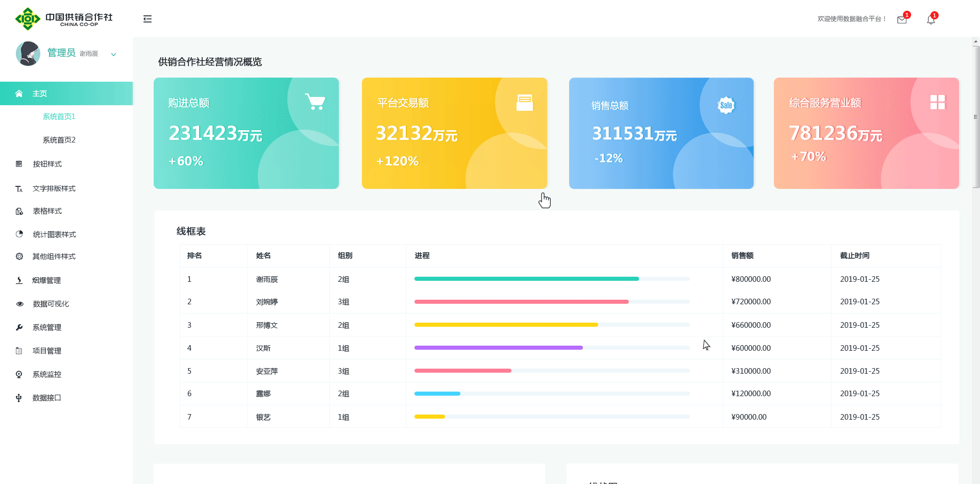The image size is (980, 484).
Task: Open 系统首页1 submenu item
Action: 59,116
